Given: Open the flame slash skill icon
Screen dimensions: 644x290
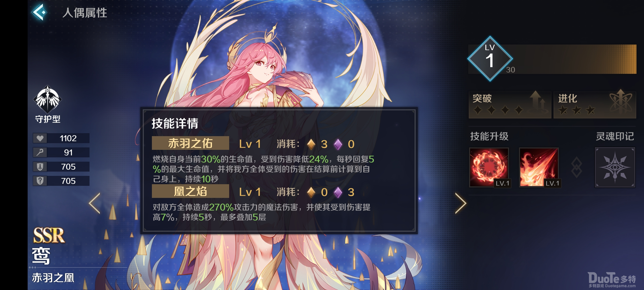Looking at the screenshot, I should [539, 167].
